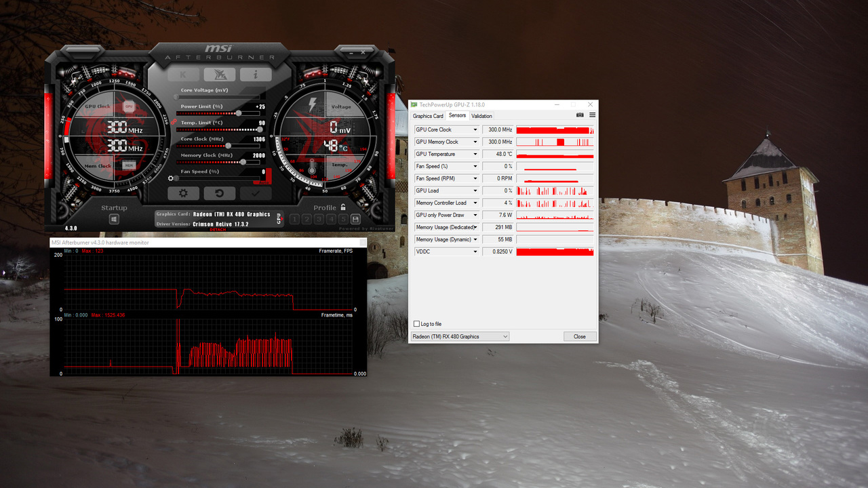
Task: Reset Afterburner settings with the circular arrow button
Action: 220,193
